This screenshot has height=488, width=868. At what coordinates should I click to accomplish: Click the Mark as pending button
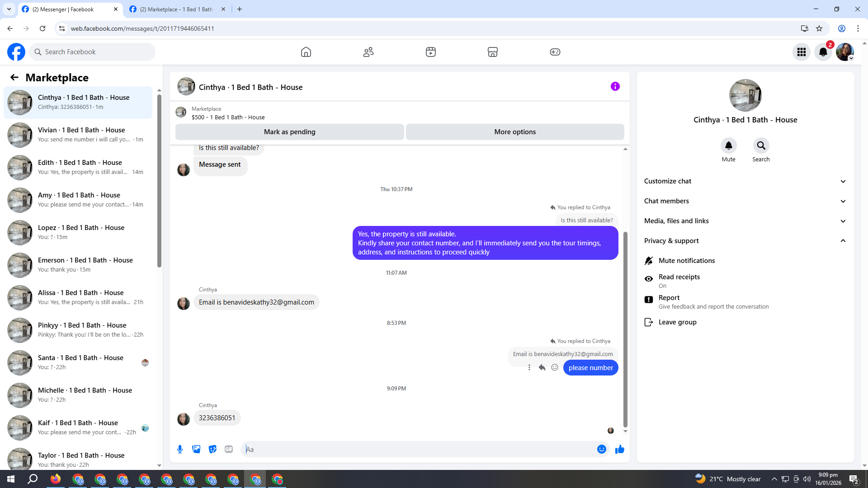coord(289,132)
